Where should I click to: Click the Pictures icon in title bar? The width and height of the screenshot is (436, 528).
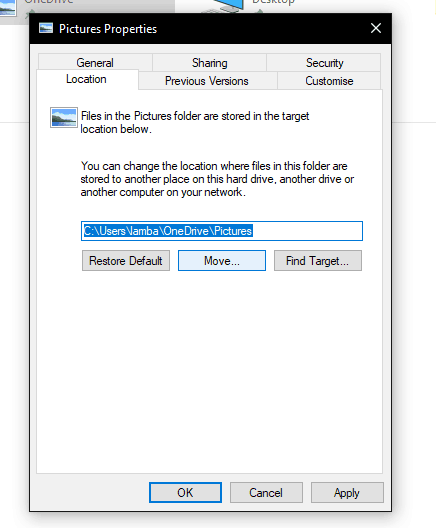pos(46,28)
